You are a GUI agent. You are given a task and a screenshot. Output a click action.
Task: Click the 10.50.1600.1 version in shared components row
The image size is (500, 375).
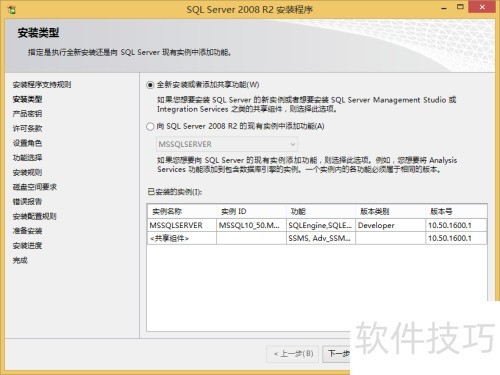456,238
